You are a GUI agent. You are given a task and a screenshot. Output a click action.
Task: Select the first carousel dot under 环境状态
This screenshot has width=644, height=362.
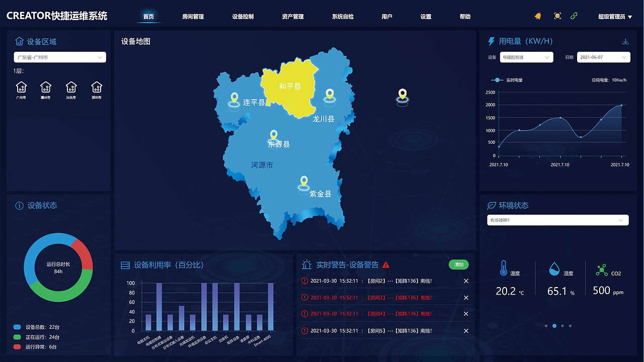point(546,326)
